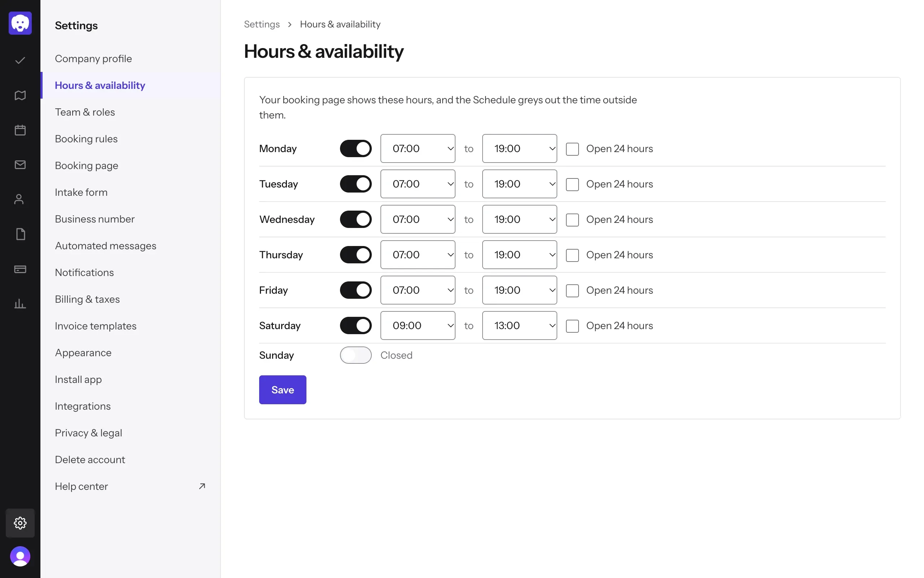Screen dimensions: 924x578
Task: Open Monday start time dropdown
Action: (x=418, y=148)
